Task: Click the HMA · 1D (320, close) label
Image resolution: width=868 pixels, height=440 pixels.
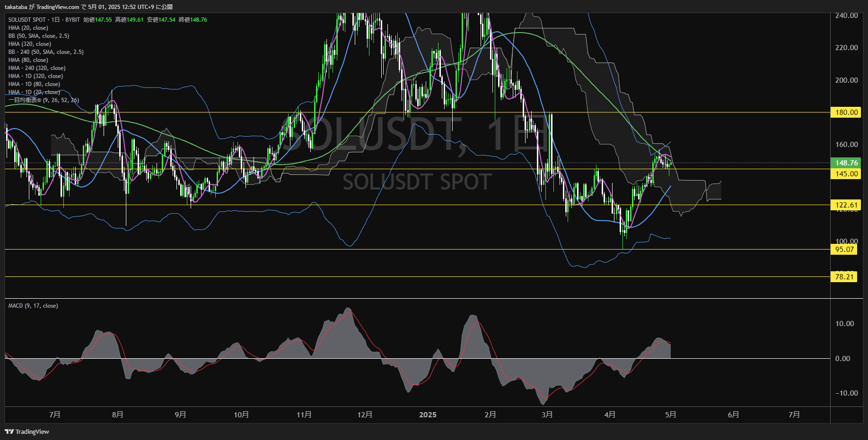Action: point(35,76)
